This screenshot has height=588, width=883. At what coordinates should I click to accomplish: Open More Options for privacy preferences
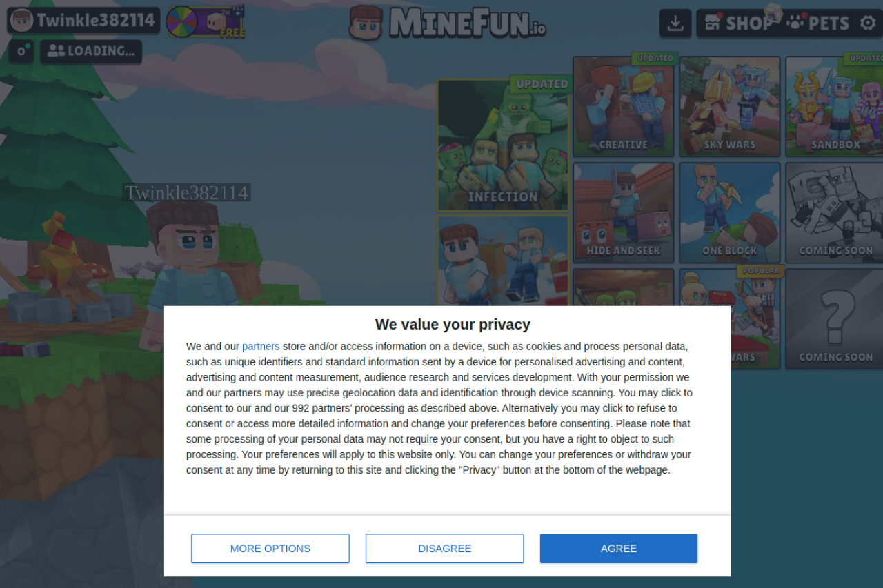[270, 549]
